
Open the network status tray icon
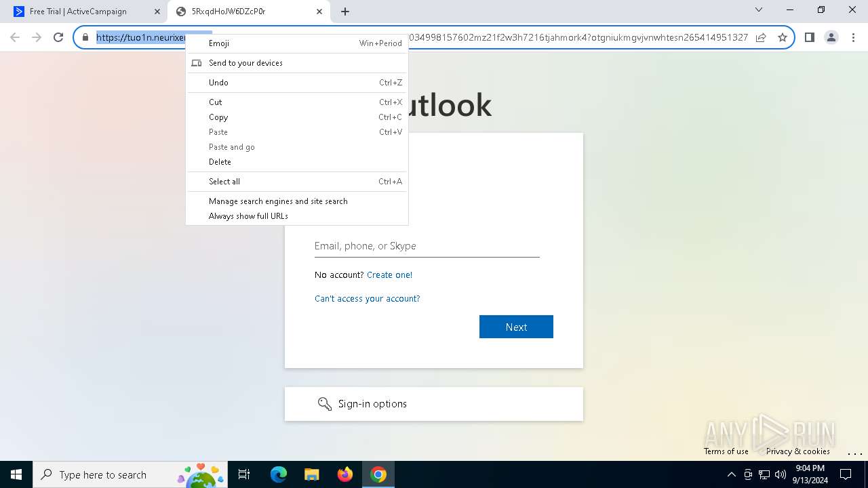pos(764,474)
